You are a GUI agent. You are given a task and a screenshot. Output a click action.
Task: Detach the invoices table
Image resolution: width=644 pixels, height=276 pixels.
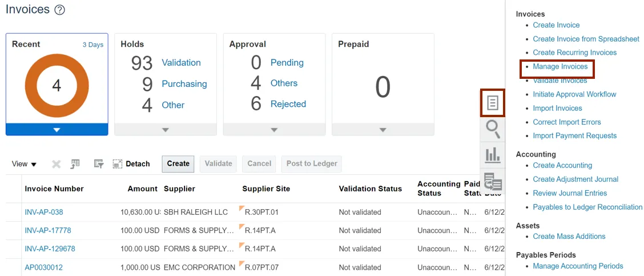click(x=131, y=164)
